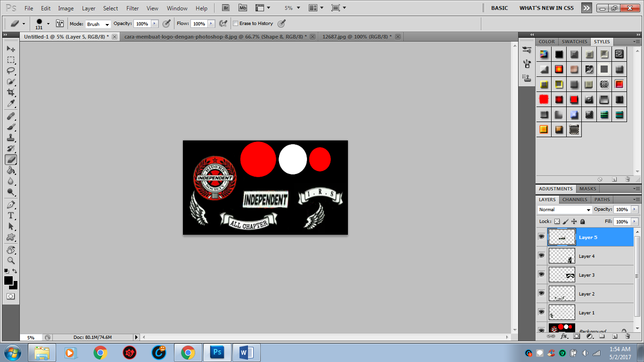Click WHAT'S NEW IN CS5 workspace button
644x362 pixels.
pyautogui.click(x=546, y=8)
